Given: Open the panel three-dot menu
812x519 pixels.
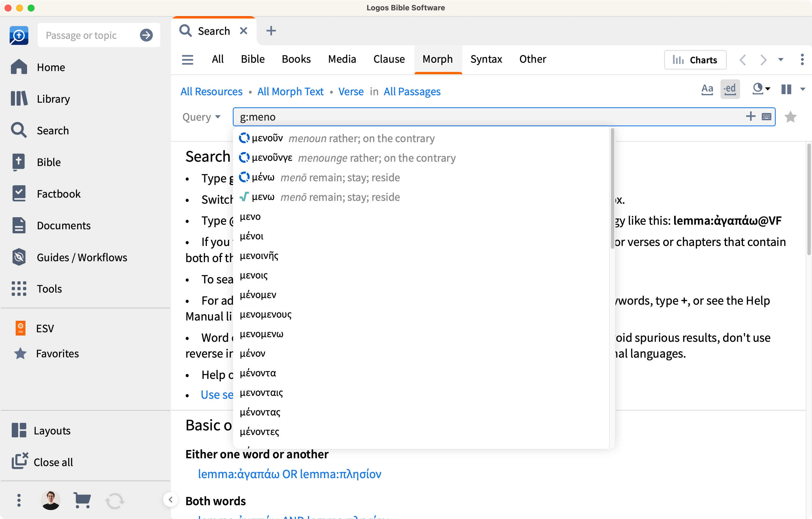Looking at the screenshot, I should pyautogui.click(x=802, y=60).
